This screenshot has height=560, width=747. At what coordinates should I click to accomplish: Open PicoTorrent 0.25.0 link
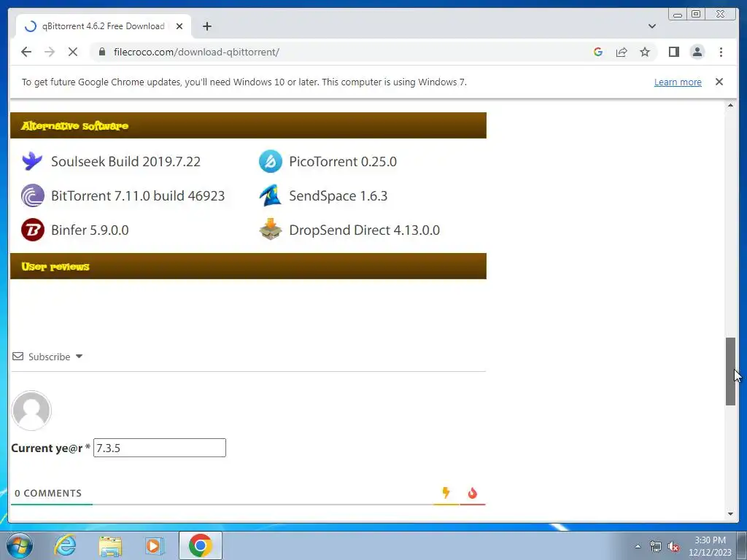(343, 161)
